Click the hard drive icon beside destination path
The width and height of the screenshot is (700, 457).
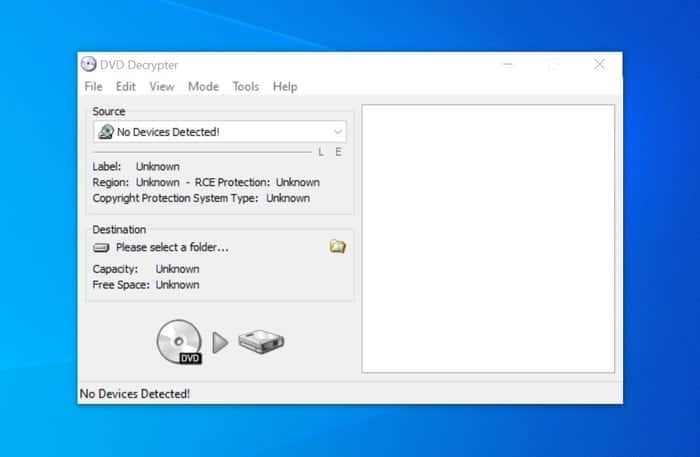pos(101,247)
